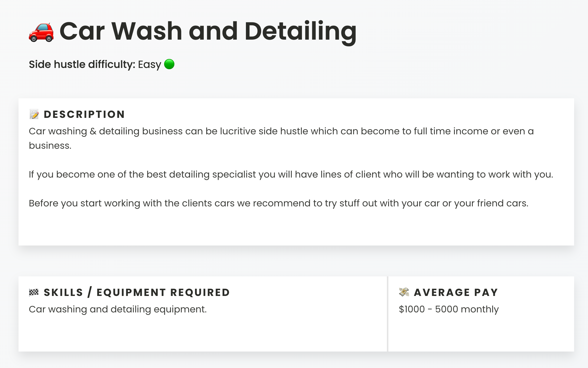588x368 pixels.
Task: Click the Side hustle difficulty label
Action: point(82,64)
